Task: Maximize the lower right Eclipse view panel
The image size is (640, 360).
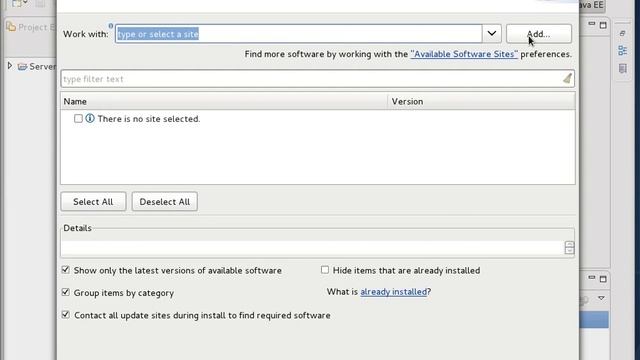Action: 603,279
